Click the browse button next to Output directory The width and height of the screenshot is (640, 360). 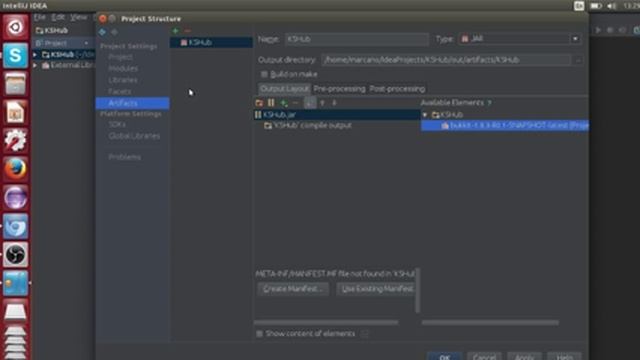(x=578, y=60)
